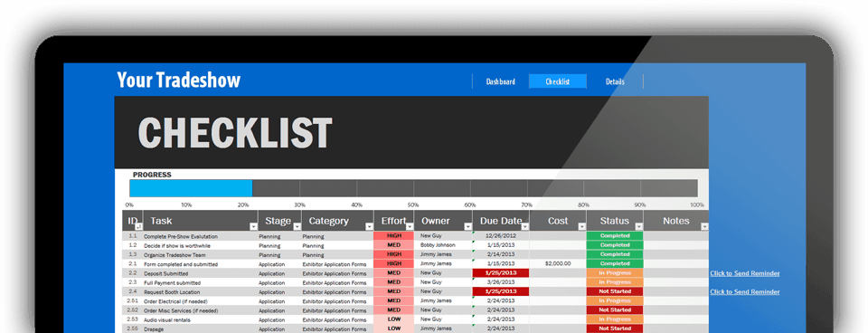Image resolution: width=868 pixels, height=333 pixels.
Task: Select the Bobby Johnson owner cell
Action: tap(443, 245)
